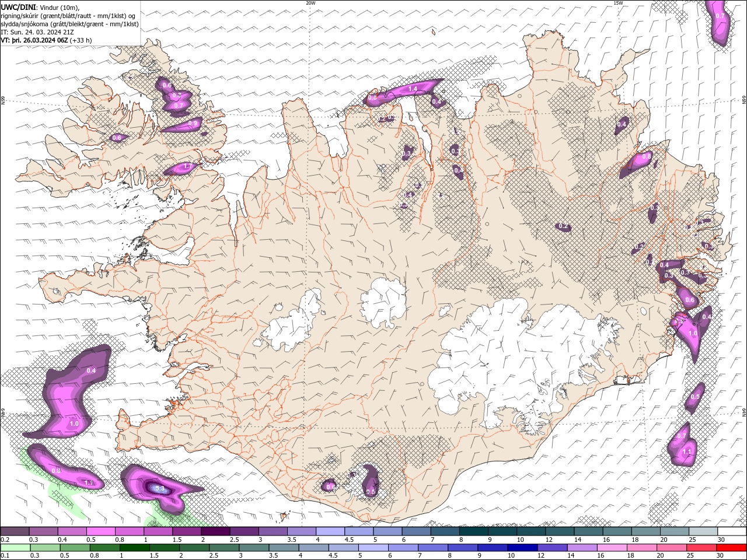
Task: Click the '(+33 h)' forecast offset text
Action: 81,40
